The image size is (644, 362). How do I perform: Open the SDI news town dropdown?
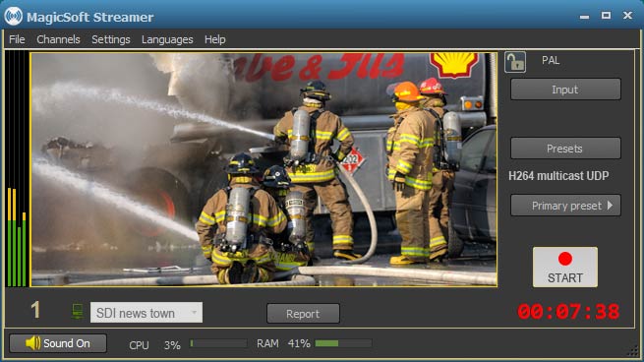[x=146, y=313]
